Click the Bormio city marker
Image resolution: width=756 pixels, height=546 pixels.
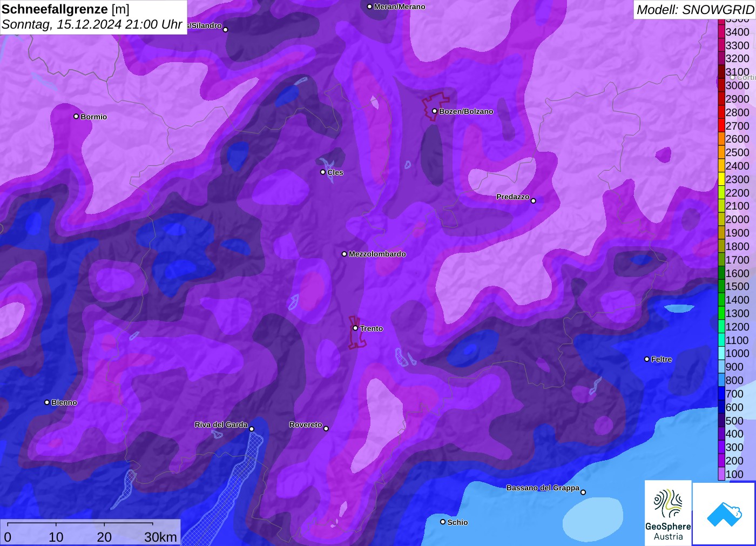[76, 116]
